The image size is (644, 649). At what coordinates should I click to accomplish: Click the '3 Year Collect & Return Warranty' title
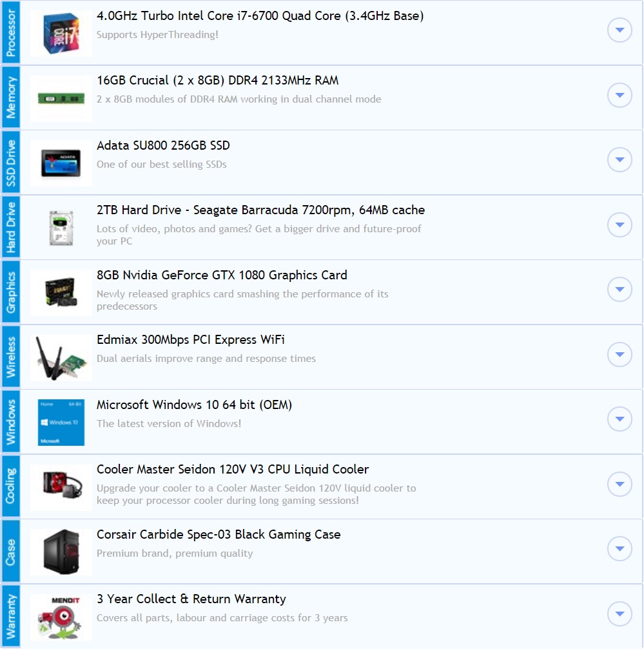[191, 599]
